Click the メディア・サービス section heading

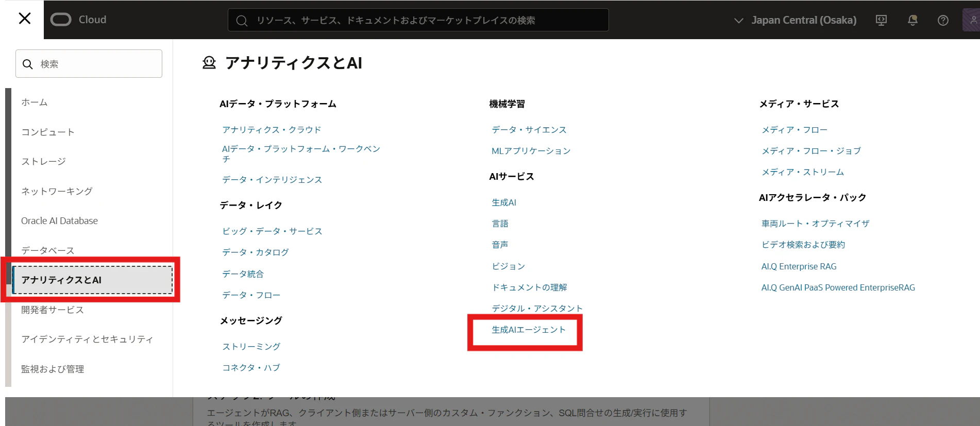(799, 104)
